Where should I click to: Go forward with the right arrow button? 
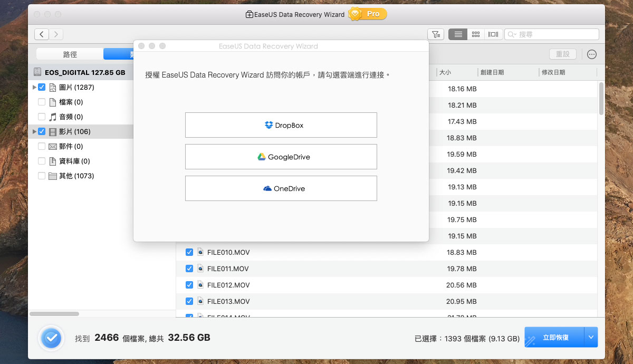56,34
